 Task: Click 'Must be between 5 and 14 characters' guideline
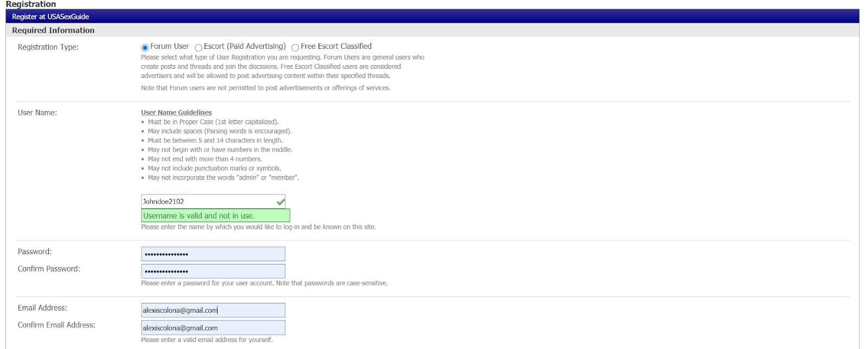(x=215, y=140)
